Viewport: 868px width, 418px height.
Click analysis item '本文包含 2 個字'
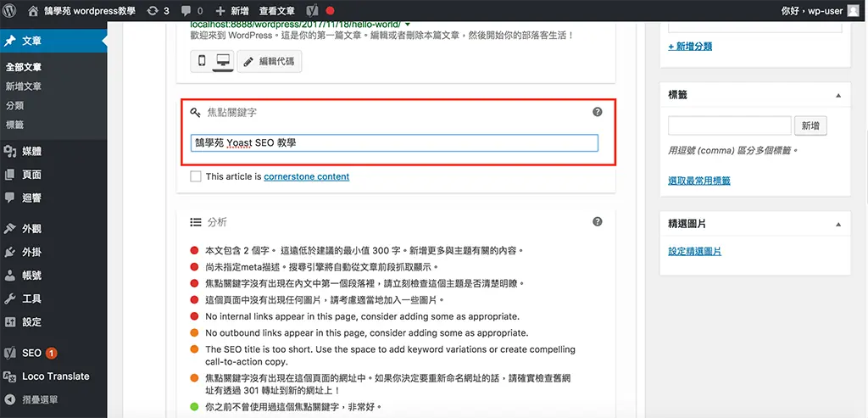(x=364, y=251)
